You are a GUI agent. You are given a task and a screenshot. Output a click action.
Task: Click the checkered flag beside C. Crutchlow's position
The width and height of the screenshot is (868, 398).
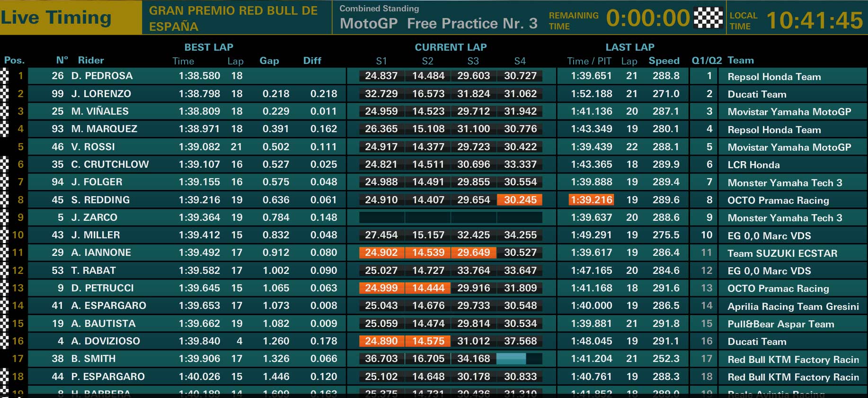[x=4, y=164]
